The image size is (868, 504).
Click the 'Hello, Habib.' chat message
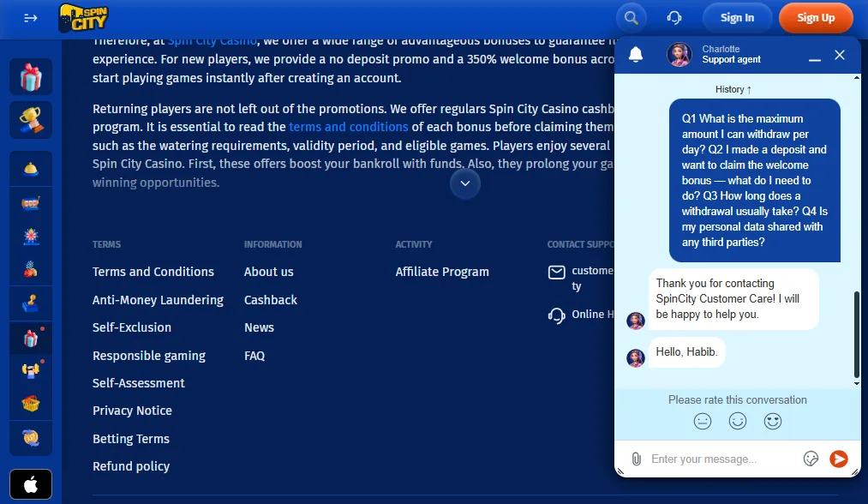[x=686, y=351]
